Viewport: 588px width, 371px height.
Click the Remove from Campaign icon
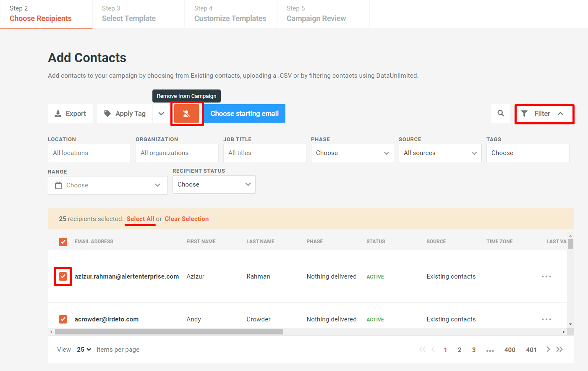[x=187, y=113]
